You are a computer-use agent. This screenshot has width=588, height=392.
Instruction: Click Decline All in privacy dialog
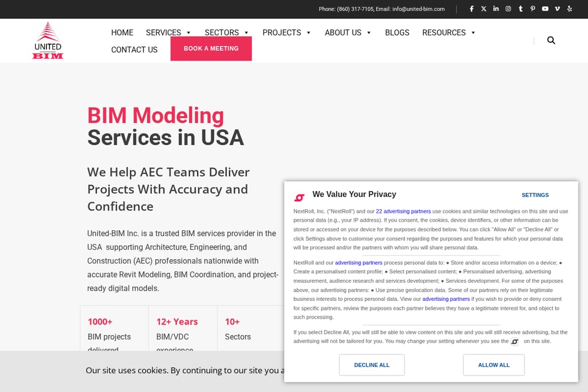click(372, 365)
